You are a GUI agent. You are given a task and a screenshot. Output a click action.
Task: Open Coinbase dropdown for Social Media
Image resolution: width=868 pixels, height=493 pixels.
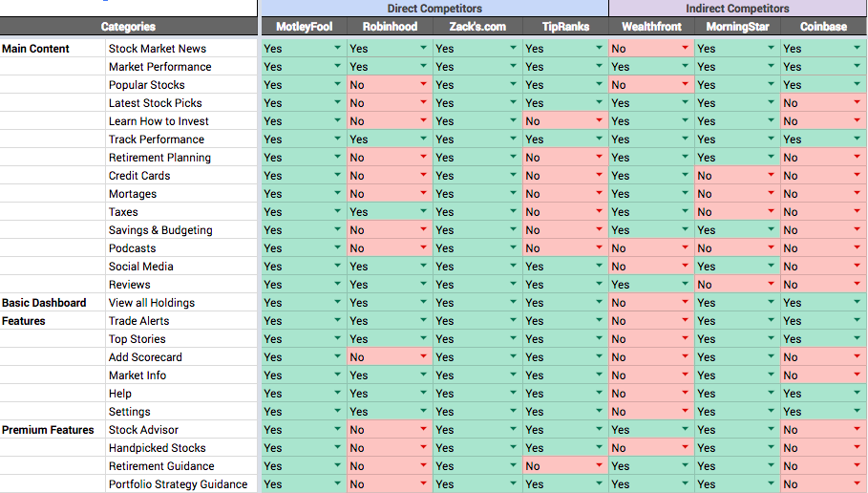tap(857, 266)
